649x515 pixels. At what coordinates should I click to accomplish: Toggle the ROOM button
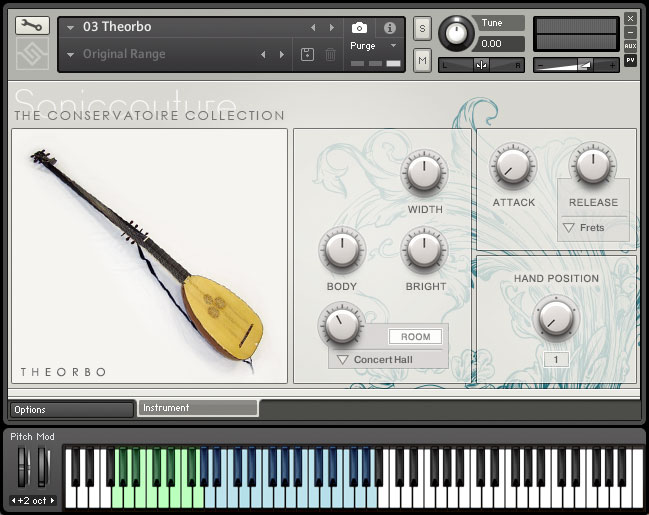pos(415,337)
